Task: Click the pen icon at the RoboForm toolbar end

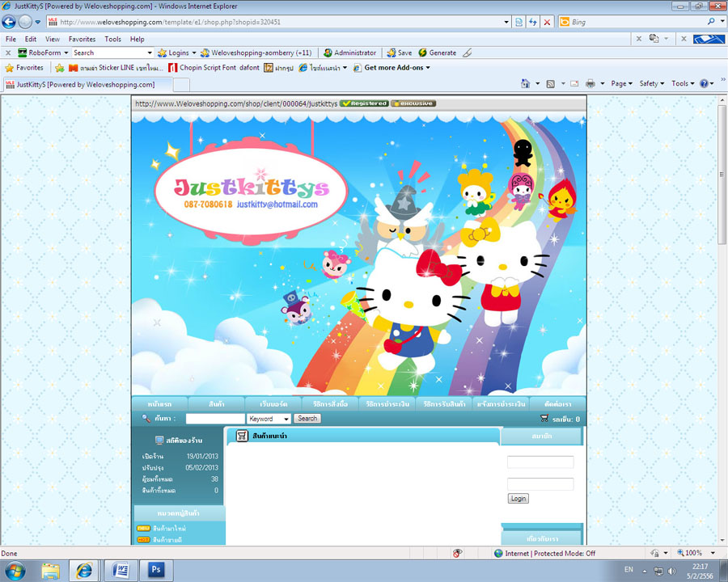Action: (x=467, y=53)
